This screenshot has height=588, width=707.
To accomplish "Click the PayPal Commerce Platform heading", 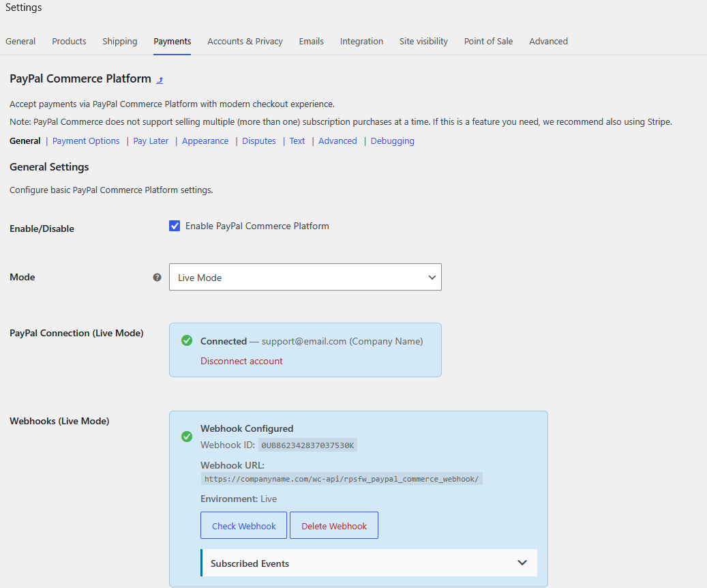I will coord(80,78).
